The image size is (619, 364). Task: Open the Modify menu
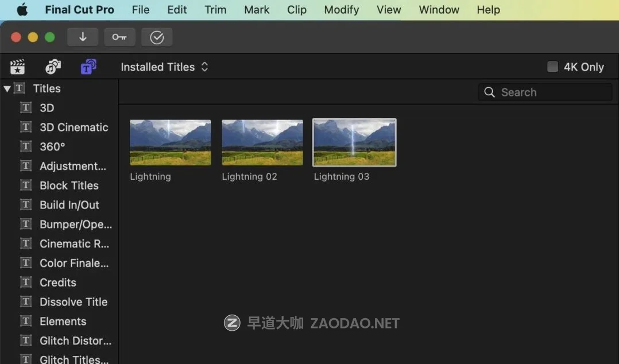341,10
